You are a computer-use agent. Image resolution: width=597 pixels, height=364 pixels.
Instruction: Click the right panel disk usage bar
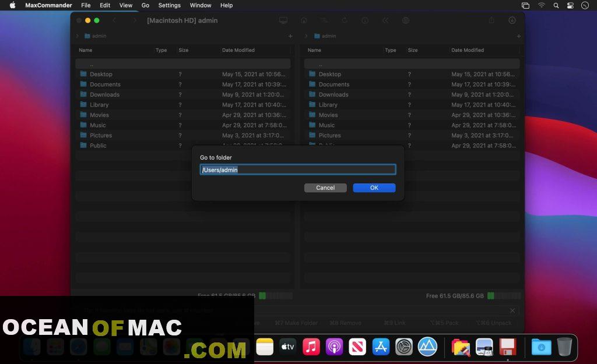pos(504,295)
